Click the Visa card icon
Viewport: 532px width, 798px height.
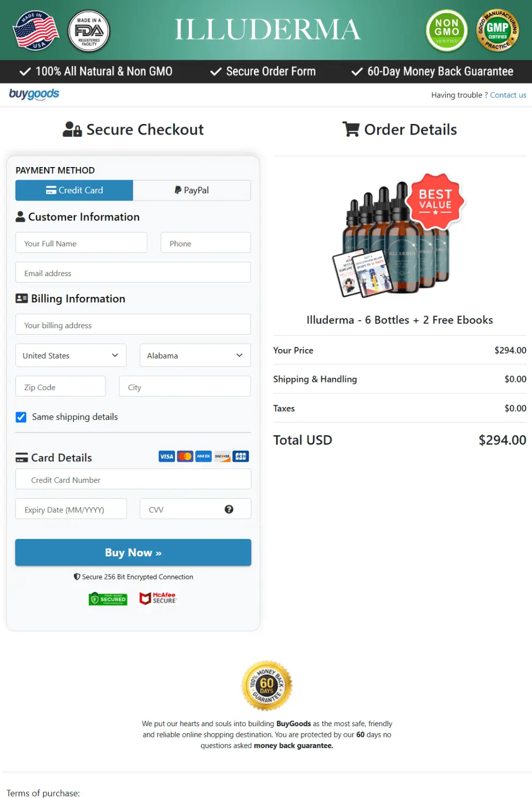click(166, 456)
